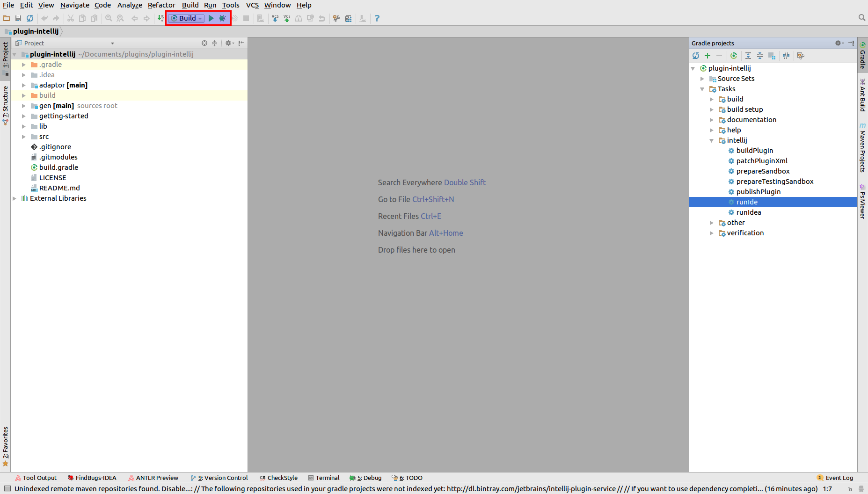868x494 pixels.
Task: Toggle the Gradle tool window side tab
Action: [x=863, y=55]
